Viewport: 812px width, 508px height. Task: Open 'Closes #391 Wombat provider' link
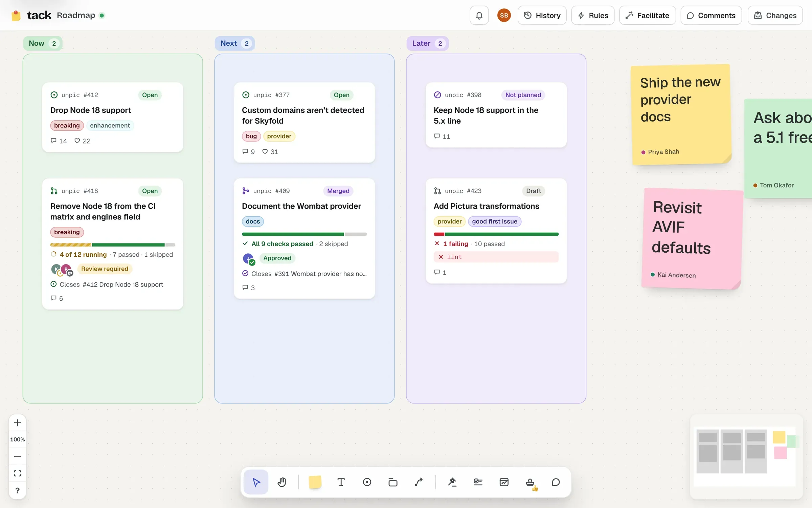coord(304,274)
